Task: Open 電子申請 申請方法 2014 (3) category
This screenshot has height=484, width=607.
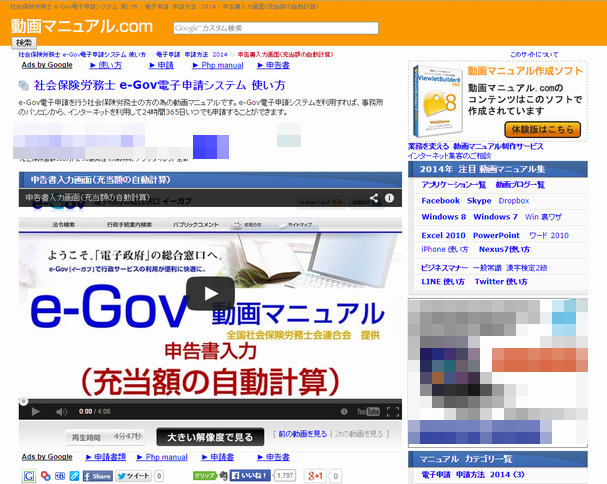Action: point(473,474)
